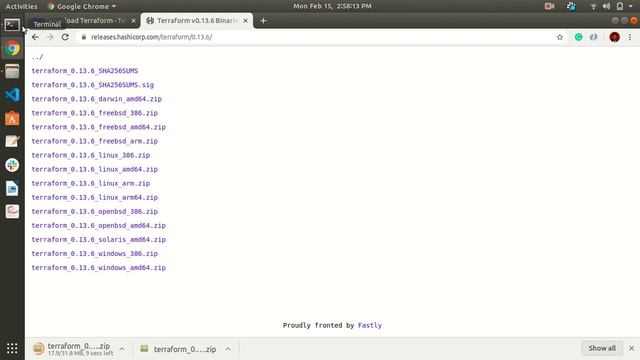This screenshot has width=640, height=360.
Task: Open the Files manager dock icon
Action: pos(12,71)
